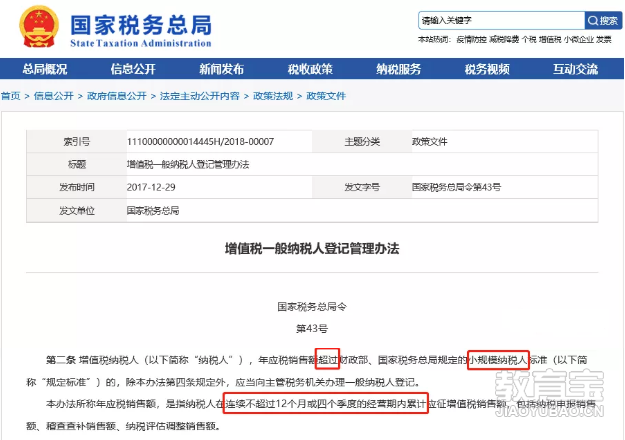Click the 本站热词 label
This screenshot has width=625, height=440.
coord(435,39)
